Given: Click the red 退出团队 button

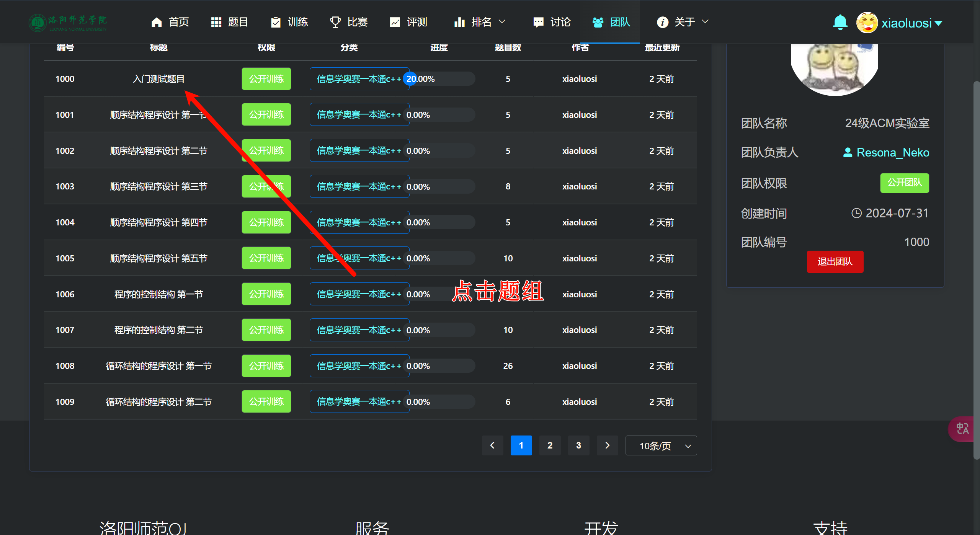Looking at the screenshot, I should [x=835, y=262].
